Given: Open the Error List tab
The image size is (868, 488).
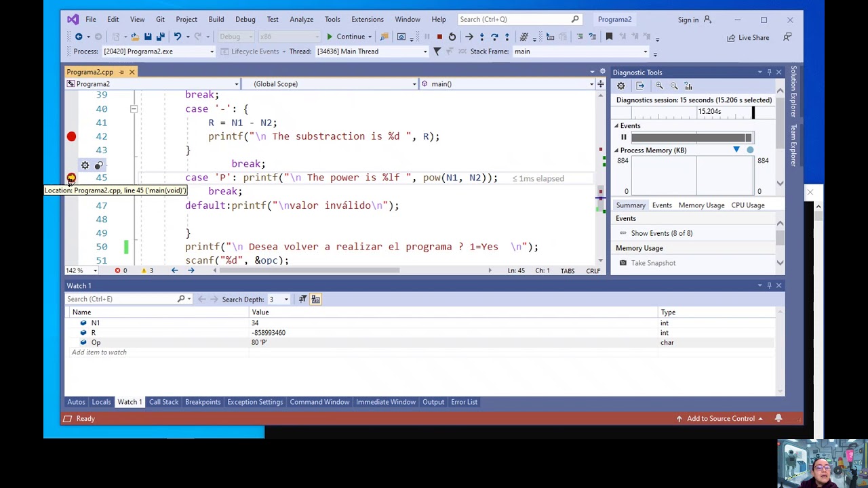Looking at the screenshot, I should 464,402.
